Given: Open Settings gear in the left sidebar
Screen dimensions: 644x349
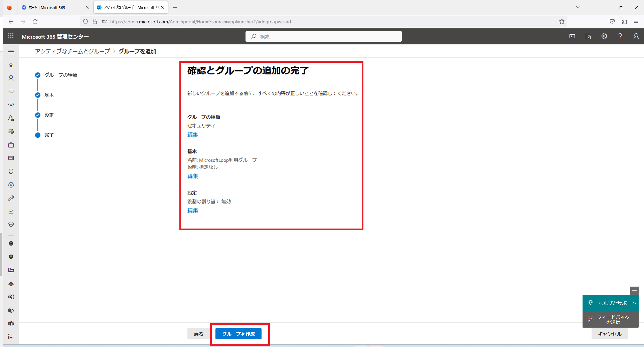Looking at the screenshot, I should (11, 185).
